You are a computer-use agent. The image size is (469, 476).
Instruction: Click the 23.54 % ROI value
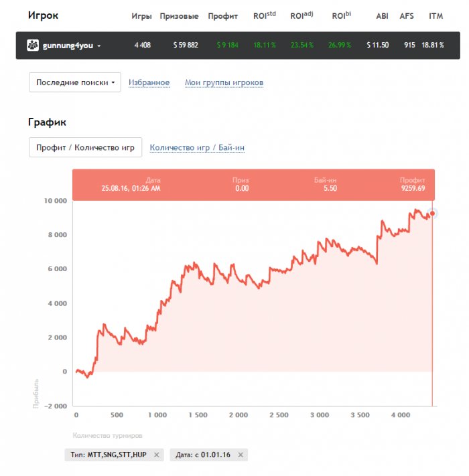[302, 46]
